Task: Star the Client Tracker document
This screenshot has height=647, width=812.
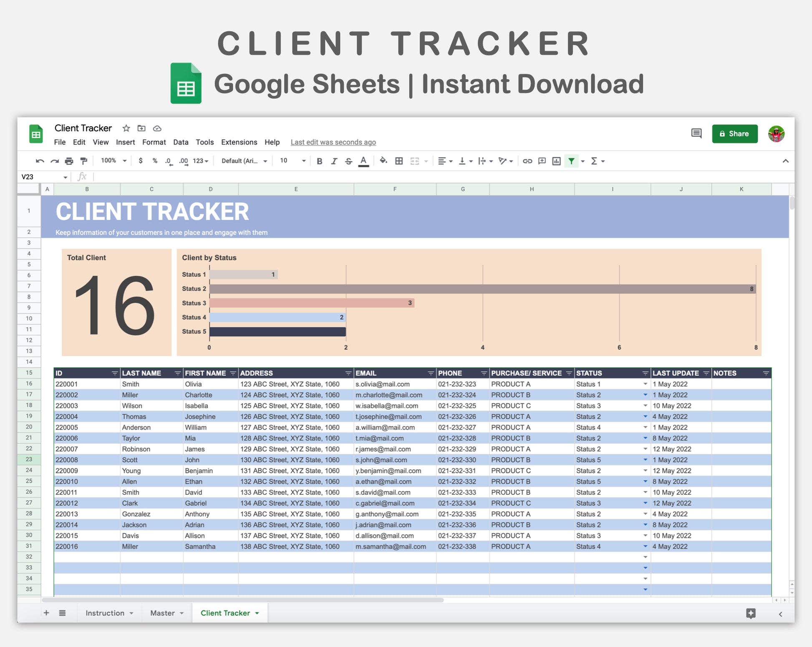Action: 126,128
